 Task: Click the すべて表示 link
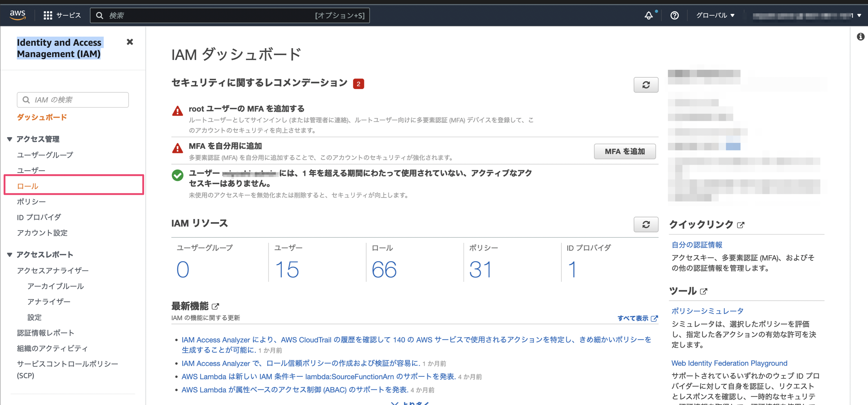click(x=637, y=318)
